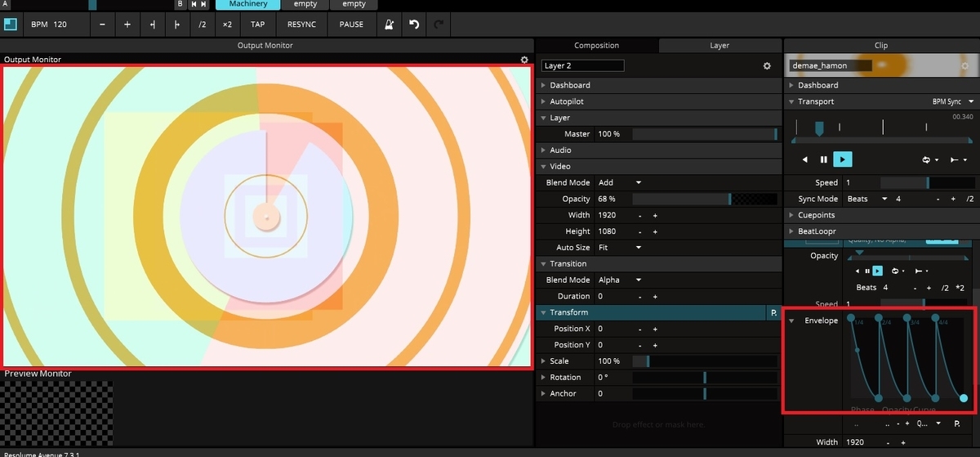Click the Layer Master slider
The image size is (980, 457).
705,134
